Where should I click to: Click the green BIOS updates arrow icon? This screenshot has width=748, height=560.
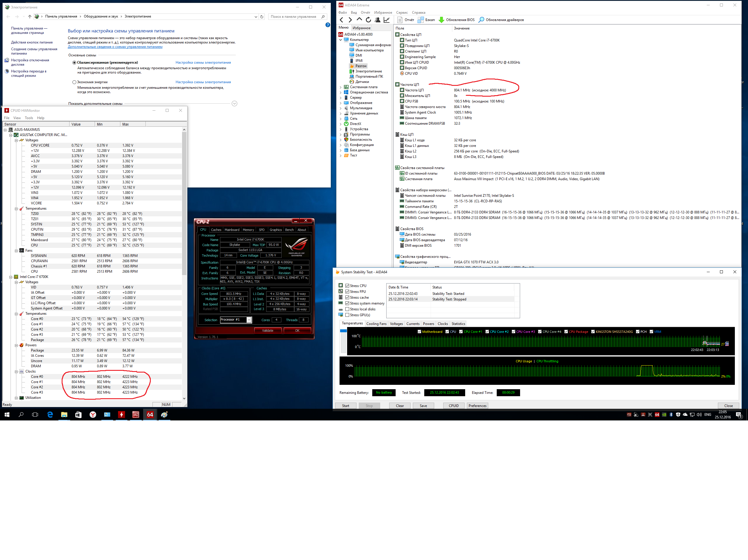click(441, 20)
